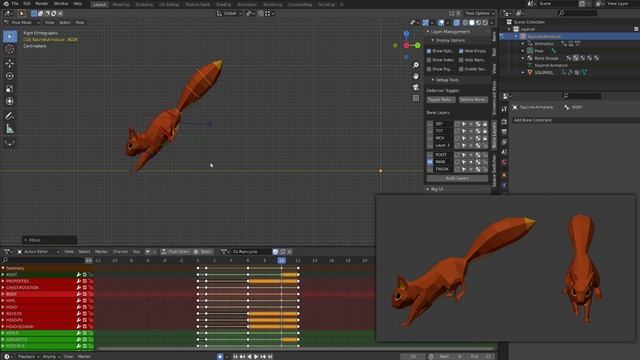Click the zoom magnifier icon in viewport
Screen dimensions: 640x360
416,65
